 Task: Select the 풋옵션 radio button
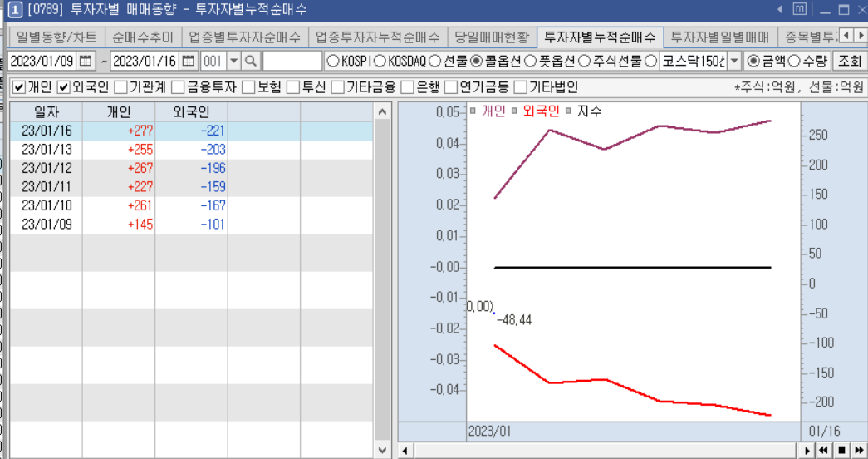tap(530, 61)
